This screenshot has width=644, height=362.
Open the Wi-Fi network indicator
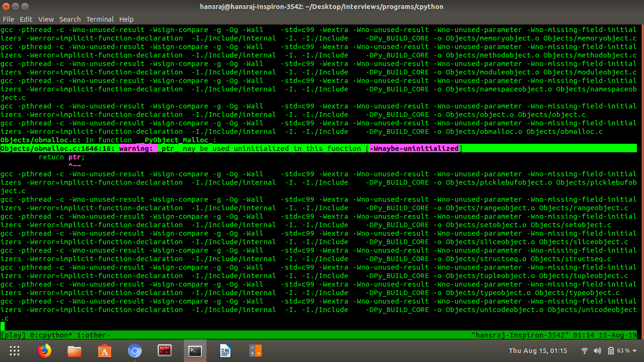tap(585, 351)
